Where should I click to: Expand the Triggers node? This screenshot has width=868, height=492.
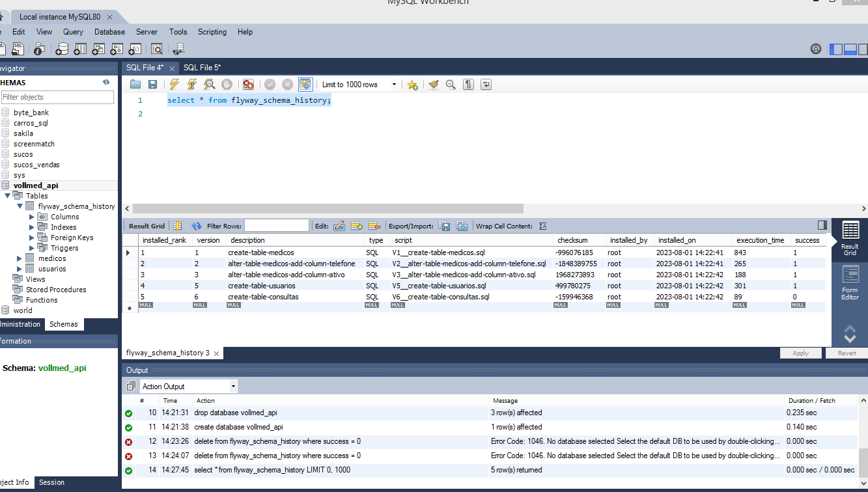[x=33, y=248]
